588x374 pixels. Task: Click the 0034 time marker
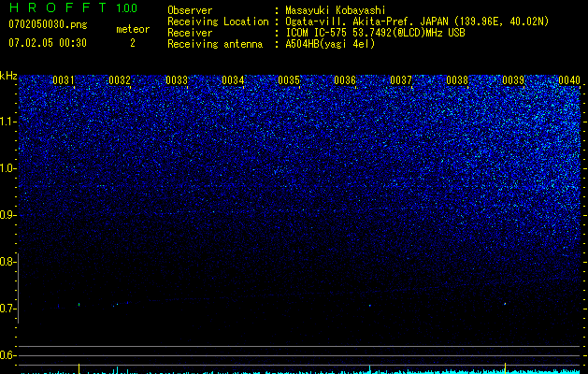pyautogui.click(x=233, y=80)
